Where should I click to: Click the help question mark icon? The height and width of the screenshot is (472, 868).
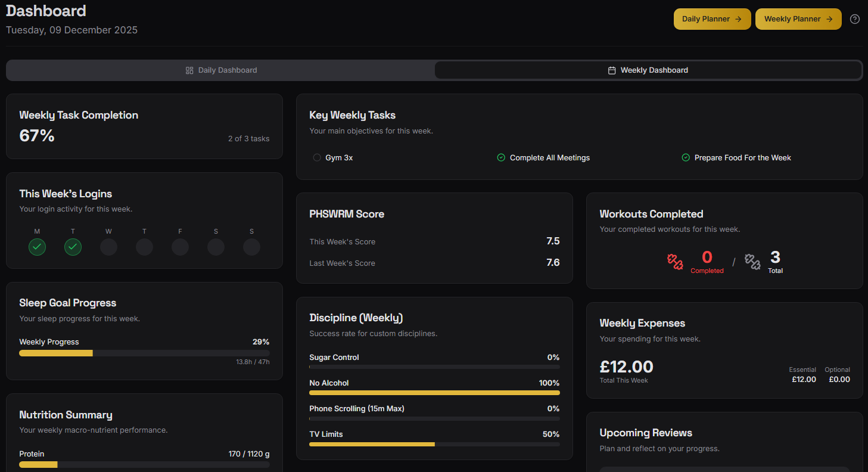pyautogui.click(x=855, y=19)
